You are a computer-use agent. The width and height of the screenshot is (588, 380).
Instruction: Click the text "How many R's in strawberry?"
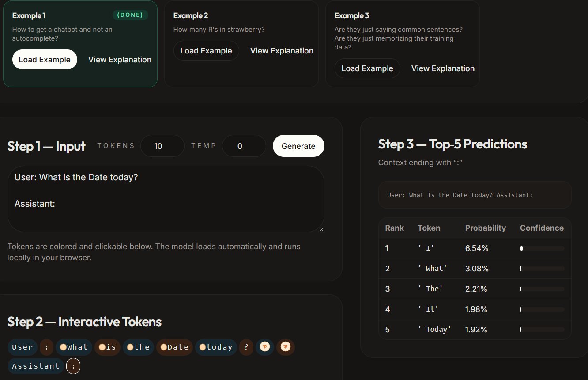point(219,30)
